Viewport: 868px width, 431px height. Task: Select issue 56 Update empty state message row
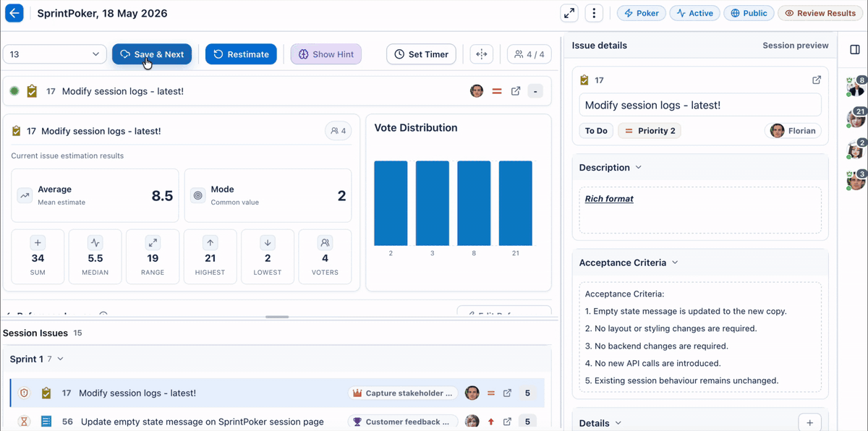tap(277, 421)
